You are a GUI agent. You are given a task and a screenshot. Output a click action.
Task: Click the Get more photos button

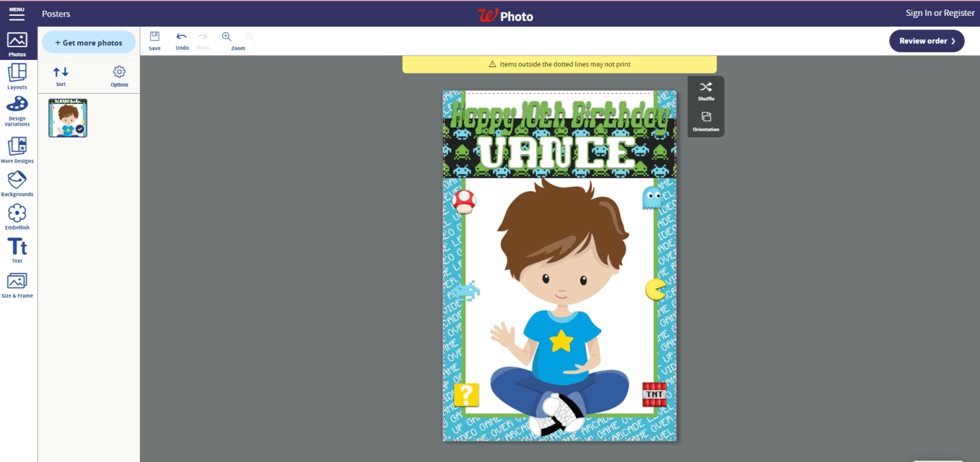89,43
